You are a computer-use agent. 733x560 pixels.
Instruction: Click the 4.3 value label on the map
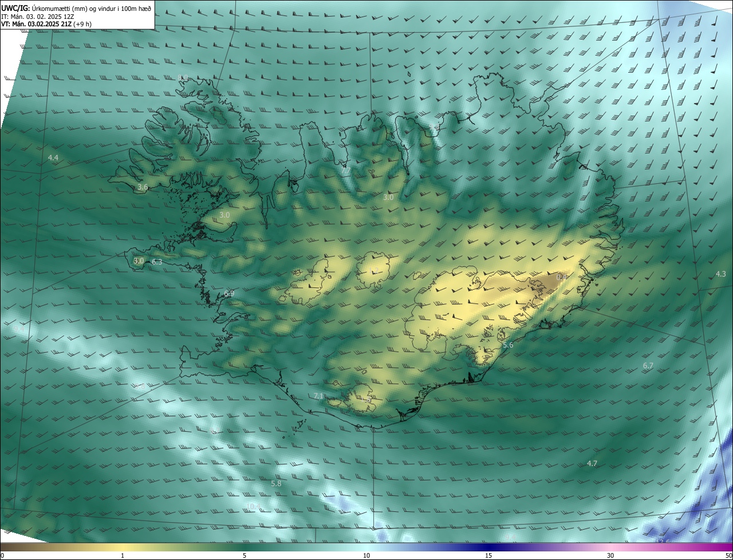721,274
